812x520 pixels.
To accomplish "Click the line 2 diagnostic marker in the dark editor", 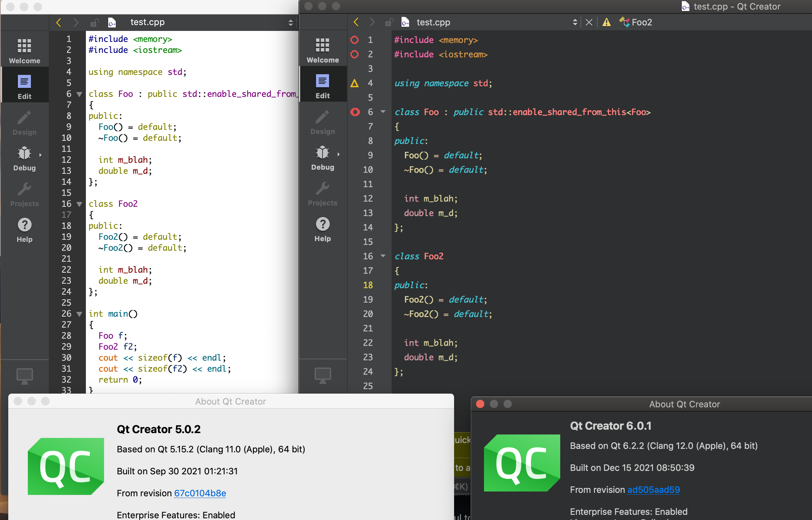I will click(354, 54).
